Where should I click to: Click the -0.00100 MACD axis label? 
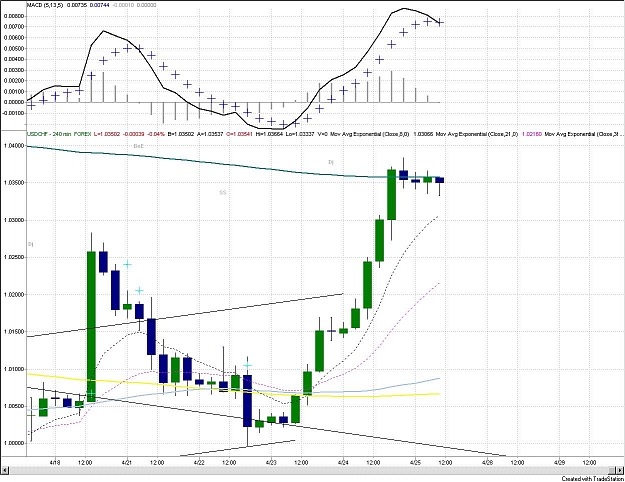point(13,113)
